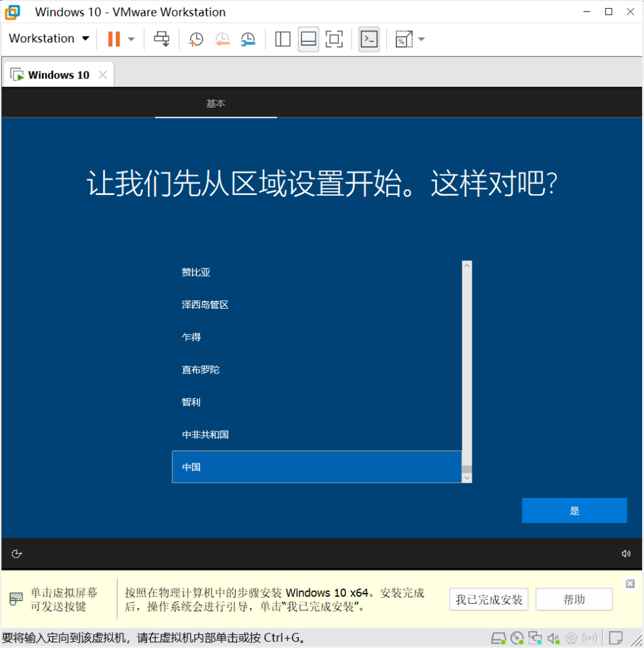The height and width of the screenshot is (648, 644).
Task: Close the Windows 10 VM tab
Action: coord(103,75)
